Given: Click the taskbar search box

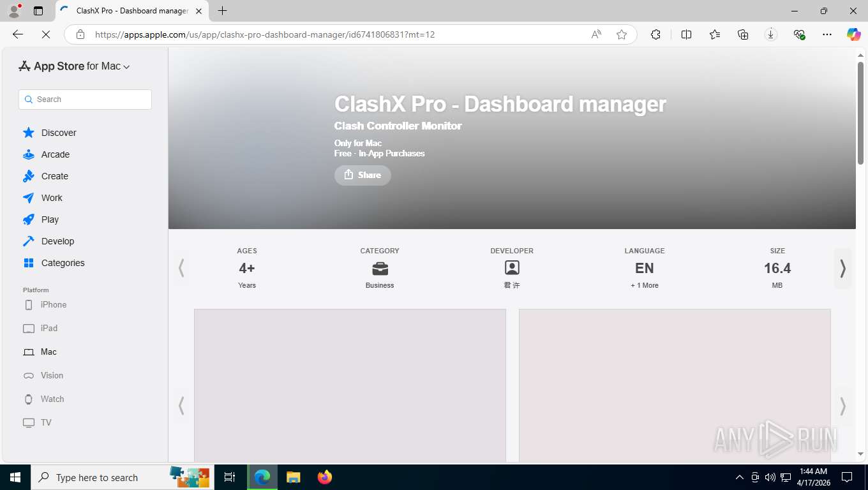Looking at the screenshot, I should click(121, 477).
